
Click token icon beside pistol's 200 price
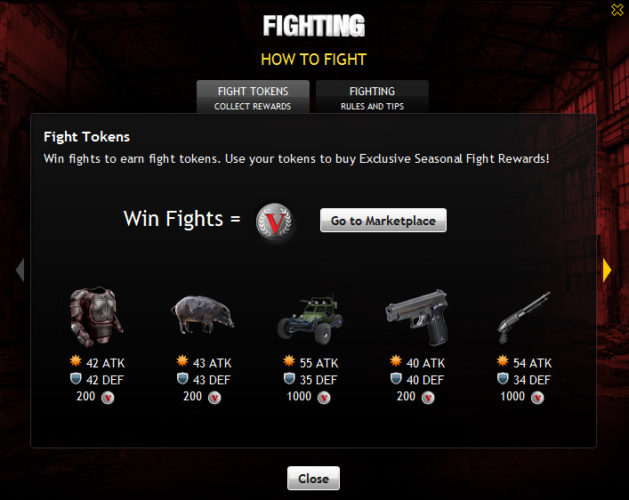click(x=428, y=398)
